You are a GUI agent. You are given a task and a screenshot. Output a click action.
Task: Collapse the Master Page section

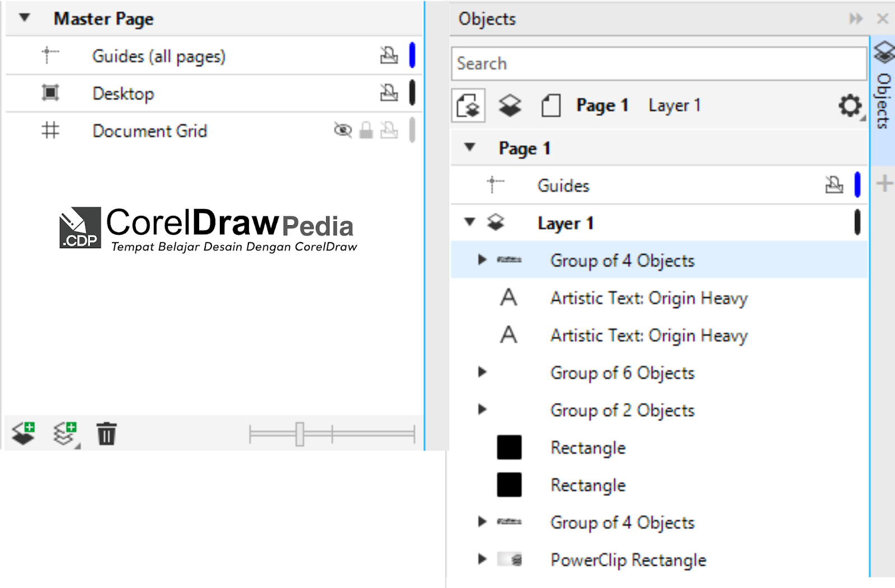[23, 18]
